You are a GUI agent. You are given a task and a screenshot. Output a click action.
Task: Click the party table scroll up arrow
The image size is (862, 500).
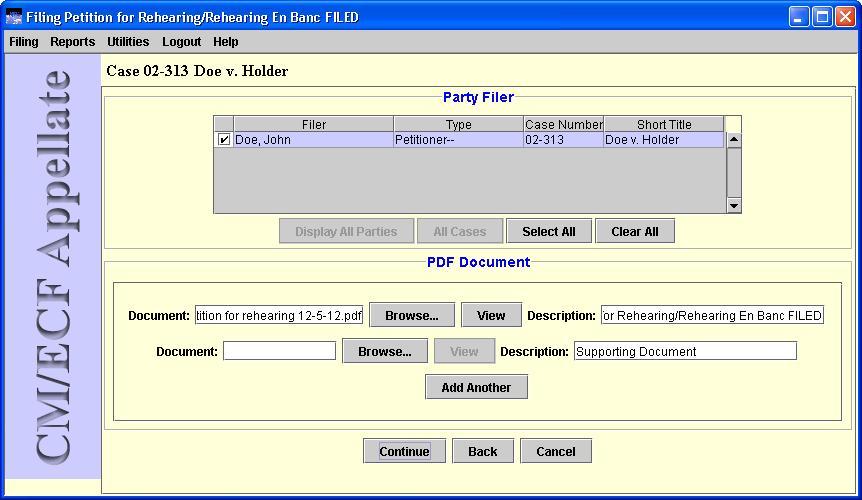[x=734, y=140]
